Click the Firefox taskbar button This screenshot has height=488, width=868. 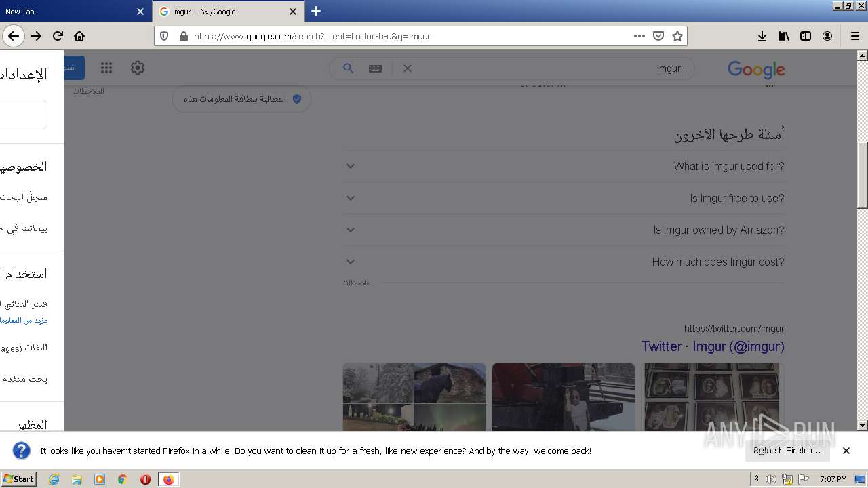[168, 479]
